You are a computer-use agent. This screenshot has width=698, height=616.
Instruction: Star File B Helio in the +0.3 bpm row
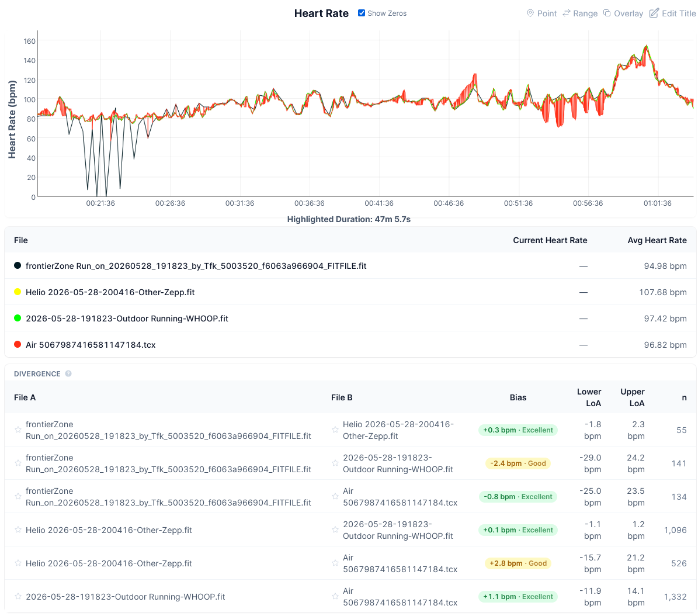tap(335, 430)
